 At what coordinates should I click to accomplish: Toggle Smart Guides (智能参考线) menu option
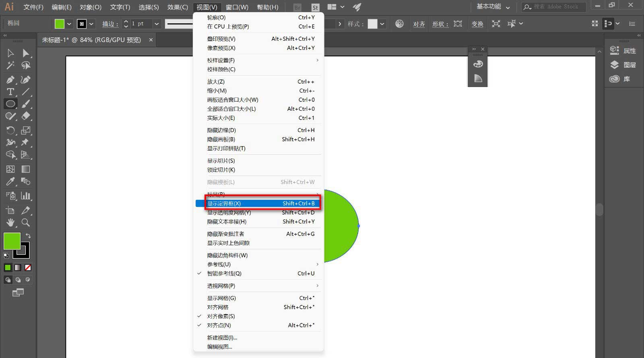coord(224,273)
